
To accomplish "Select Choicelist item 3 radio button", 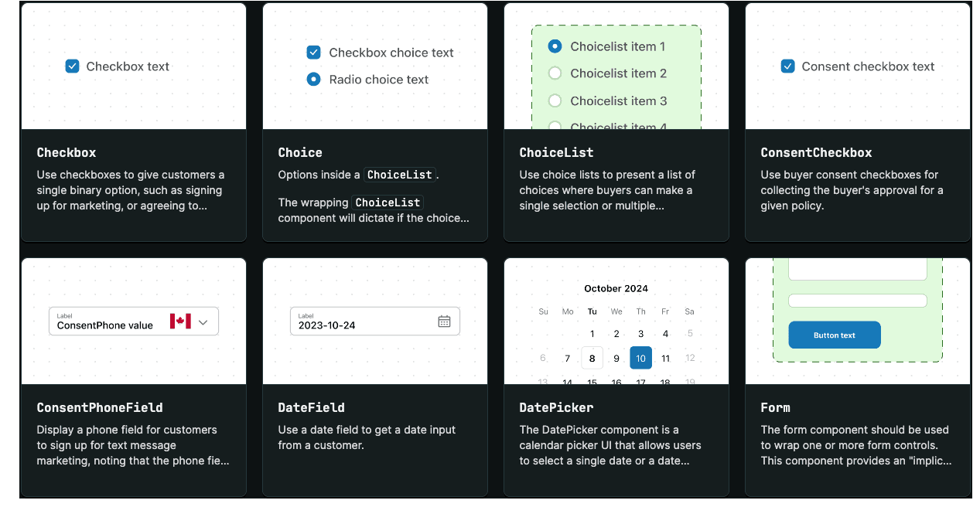I will [x=555, y=100].
